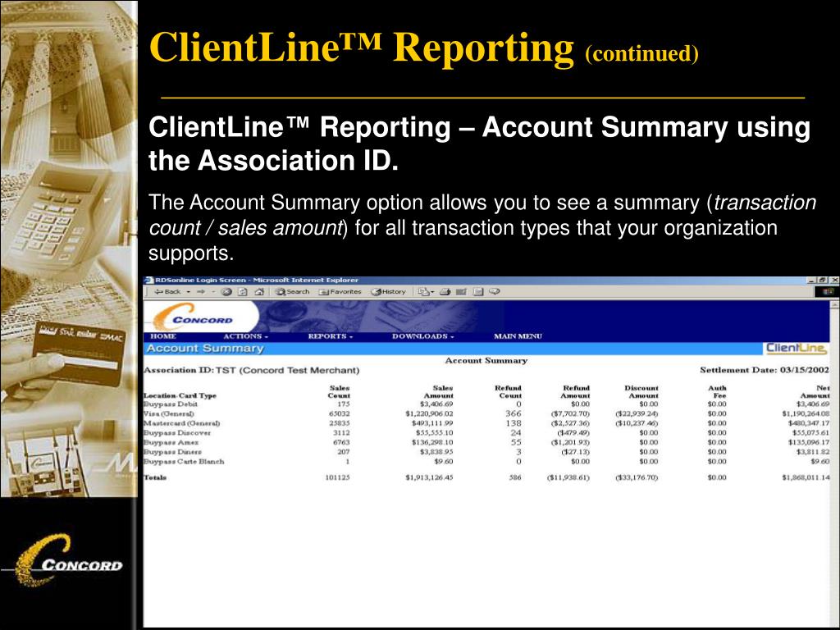Image resolution: width=840 pixels, height=630 pixels.
Task: Click 'Association ID: TST (Concord Test Merchant)'
Action: point(252,370)
